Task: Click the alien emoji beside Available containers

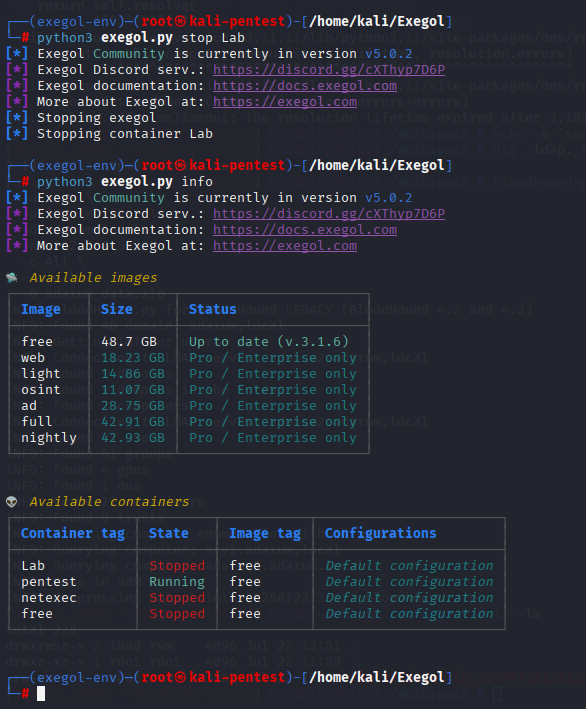Action: [12, 501]
